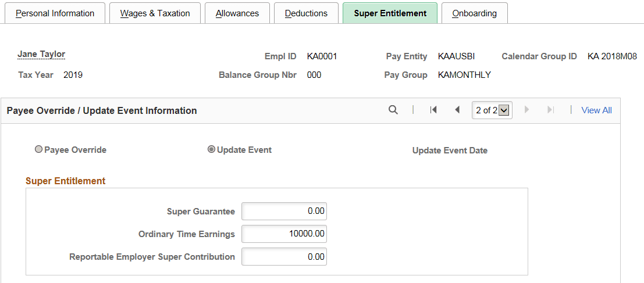Show previous row arrow icon
Image resolution: width=644 pixels, height=283 pixels.
pos(457,110)
